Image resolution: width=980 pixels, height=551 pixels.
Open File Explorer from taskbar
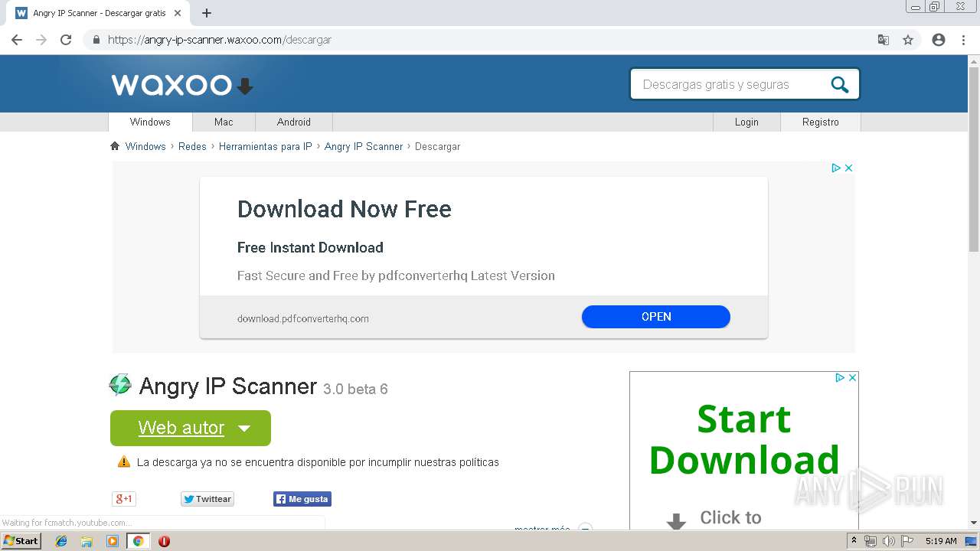tap(87, 541)
